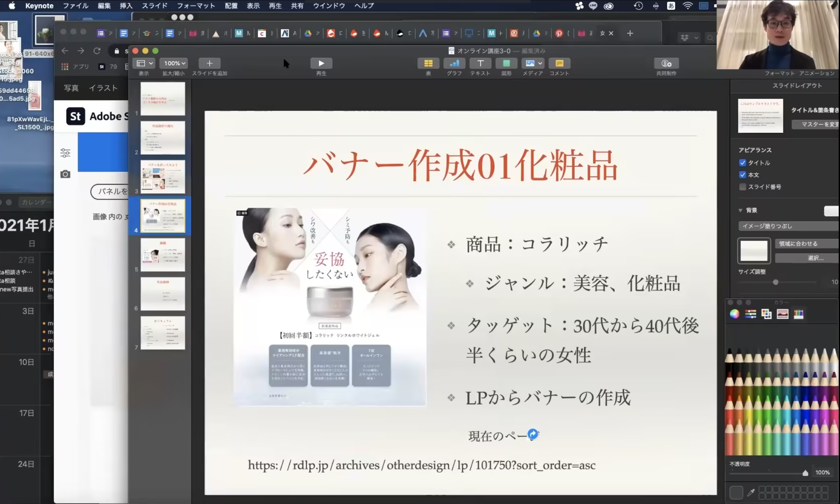Open the 領域に合わせる scaling dropdown
840x504 pixels.
[807, 243]
